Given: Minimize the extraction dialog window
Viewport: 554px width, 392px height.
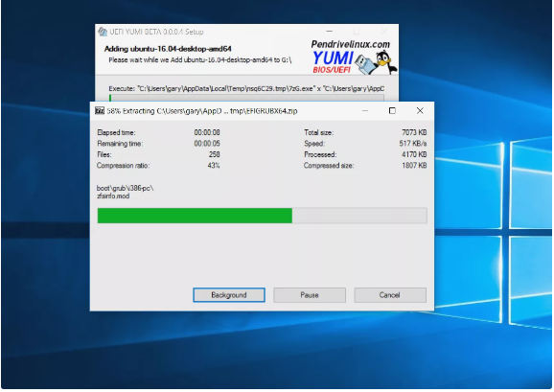Looking at the screenshot, I should click(365, 111).
